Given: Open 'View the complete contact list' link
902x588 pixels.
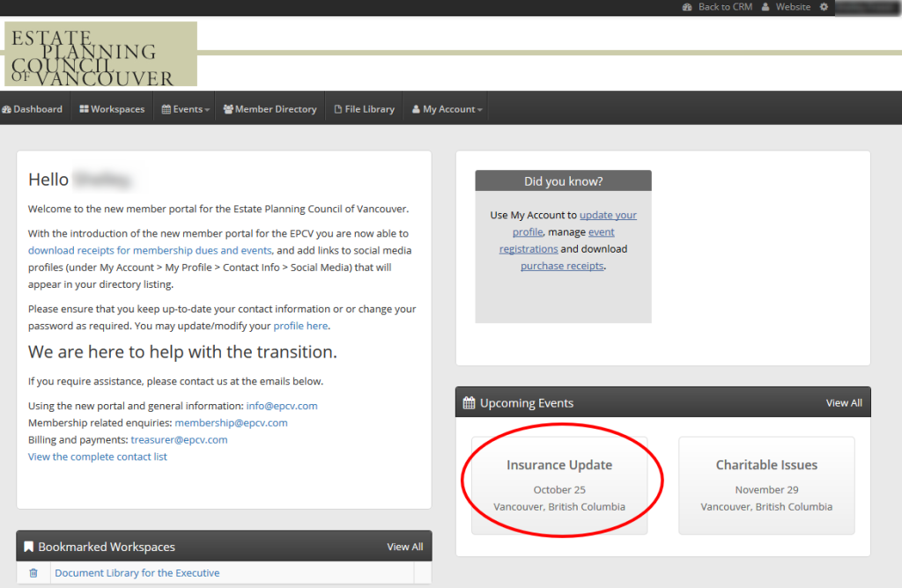Looking at the screenshot, I should [97, 457].
